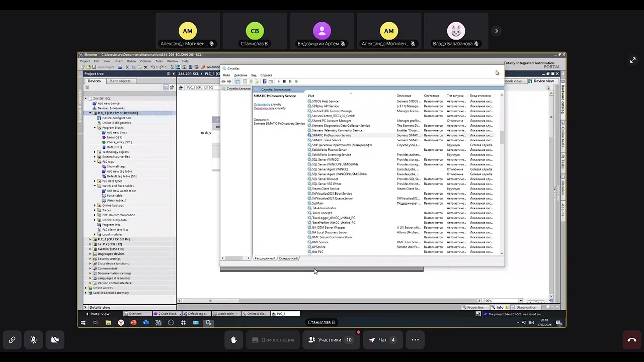The image size is (644, 362).
Task: Toggle the camera on or off
Action: (x=55, y=340)
